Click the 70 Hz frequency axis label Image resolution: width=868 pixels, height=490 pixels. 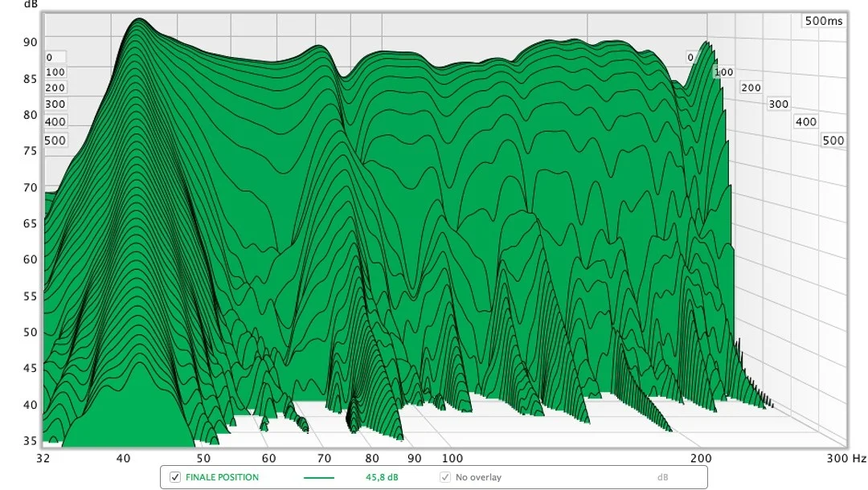pos(325,458)
